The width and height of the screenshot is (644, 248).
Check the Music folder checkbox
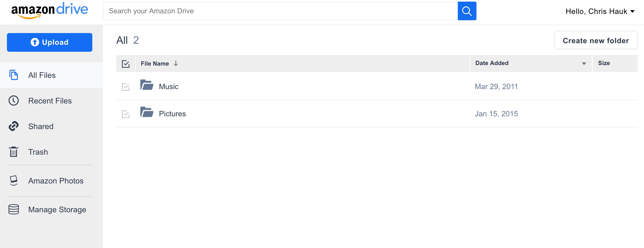pyautogui.click(x=126, y=87)
